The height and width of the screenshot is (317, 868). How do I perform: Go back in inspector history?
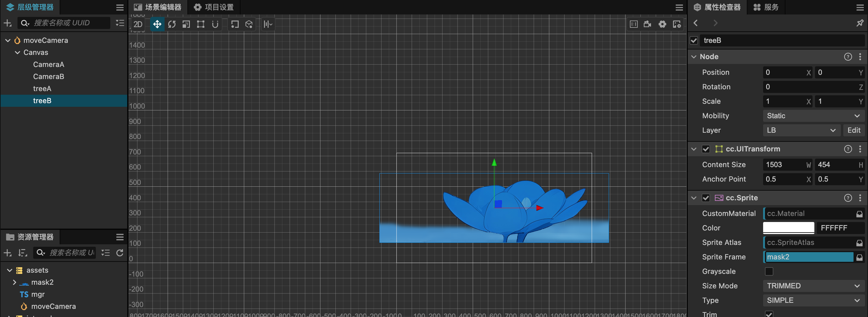click(696, 23)
